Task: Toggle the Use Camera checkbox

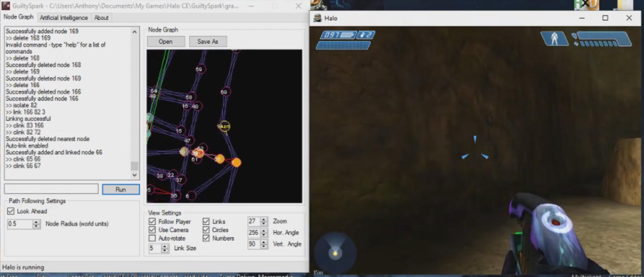Action: pos(152,230)
